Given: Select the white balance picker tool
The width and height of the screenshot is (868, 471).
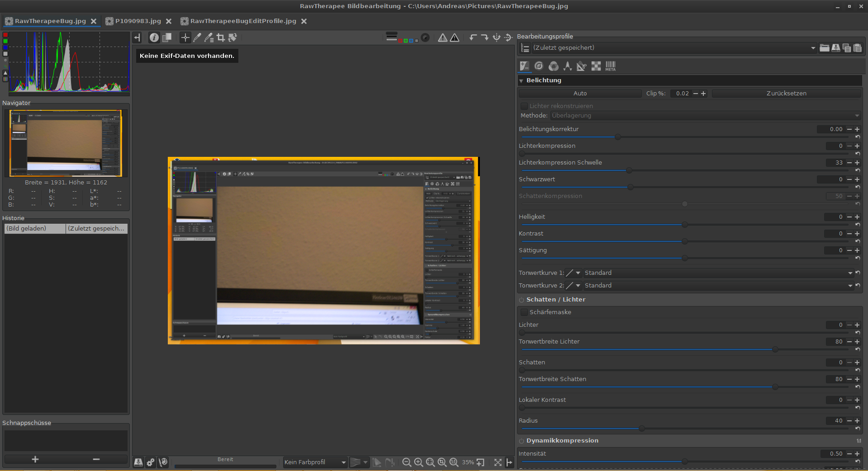Looking at the screenshot, I should (197, 38).
